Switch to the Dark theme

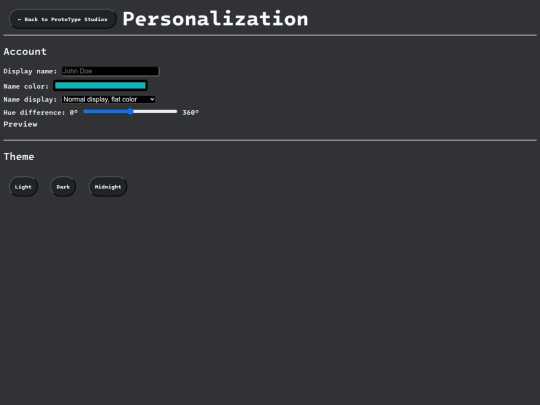tap(63, 187)
